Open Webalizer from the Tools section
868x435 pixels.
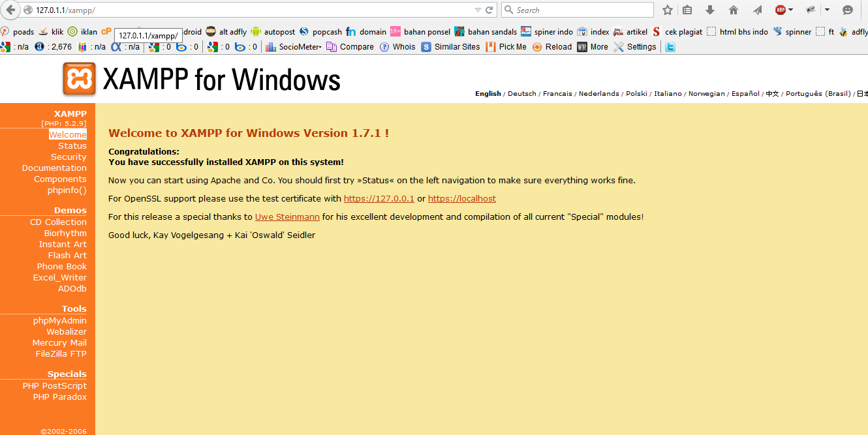pos(67,332)
